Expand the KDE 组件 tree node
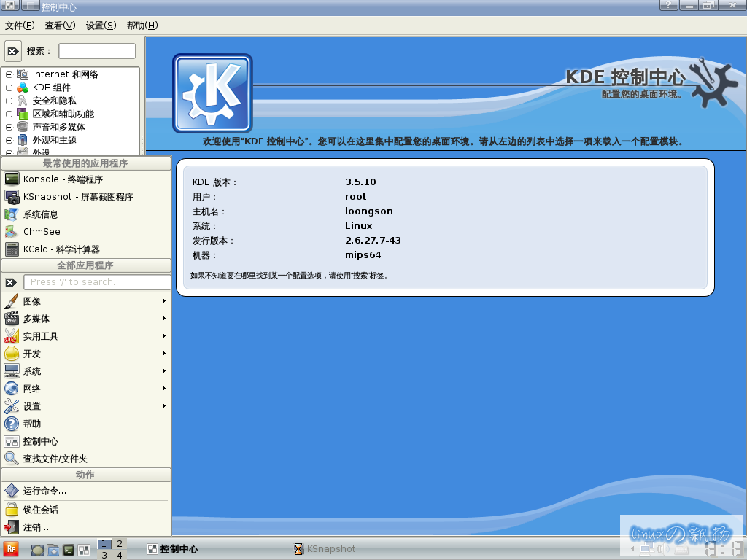Viewport: 747px width, 560px height. 9,87
